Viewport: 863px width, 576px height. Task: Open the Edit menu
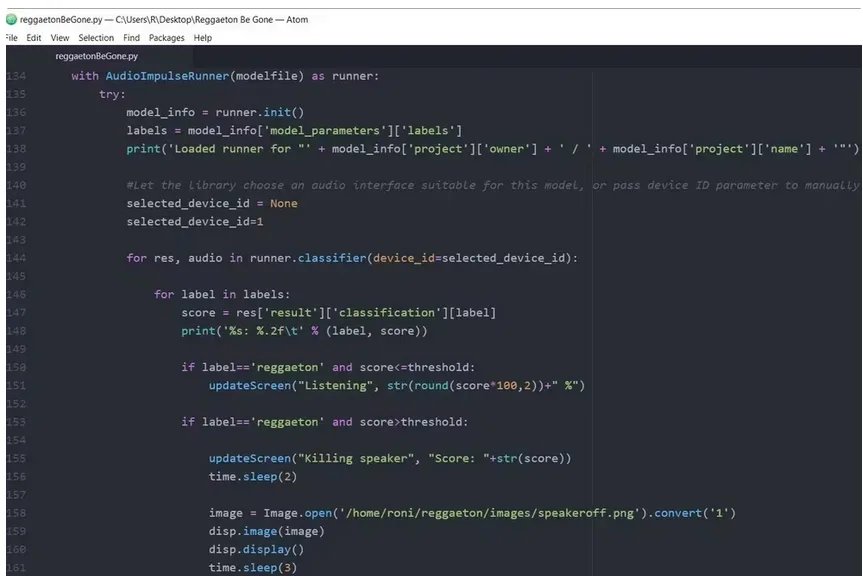point(34,38)
